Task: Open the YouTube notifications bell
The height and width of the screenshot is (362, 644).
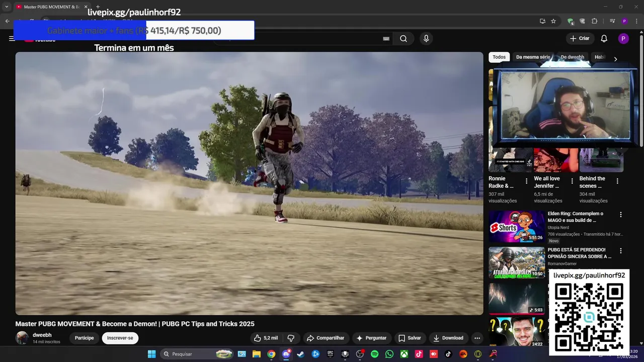Action: click(604, 39)
